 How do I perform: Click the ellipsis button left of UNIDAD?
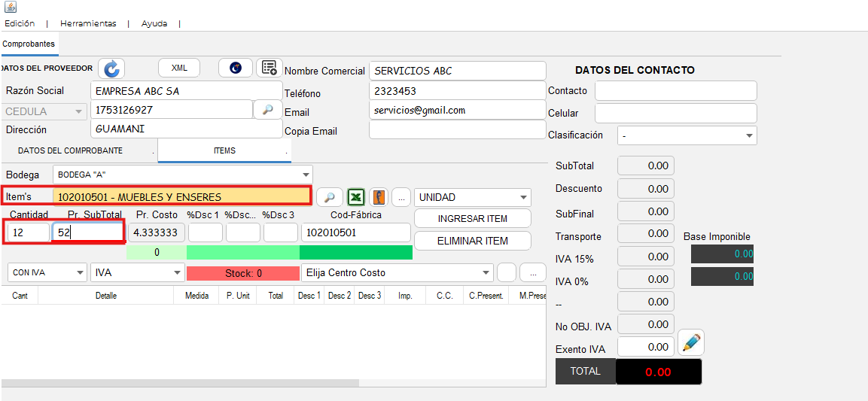[401, 197]
